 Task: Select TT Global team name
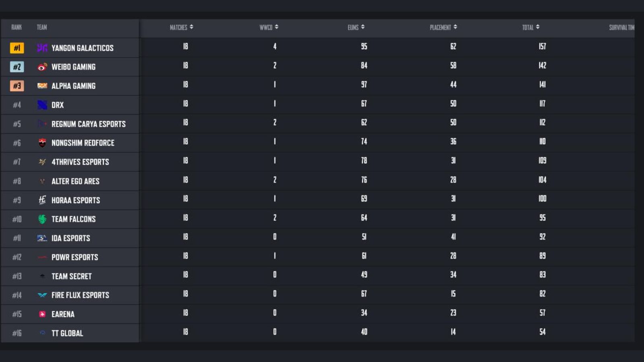click(x=67, y=333)
